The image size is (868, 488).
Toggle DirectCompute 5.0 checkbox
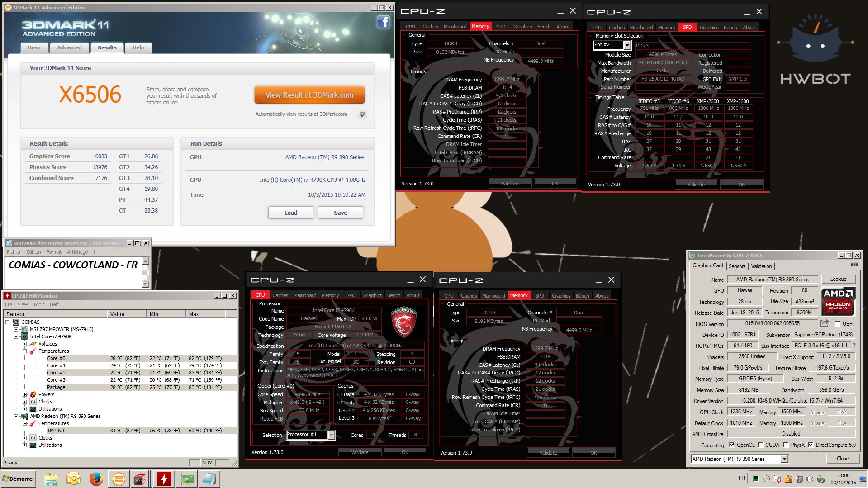(x=811, y=445)
